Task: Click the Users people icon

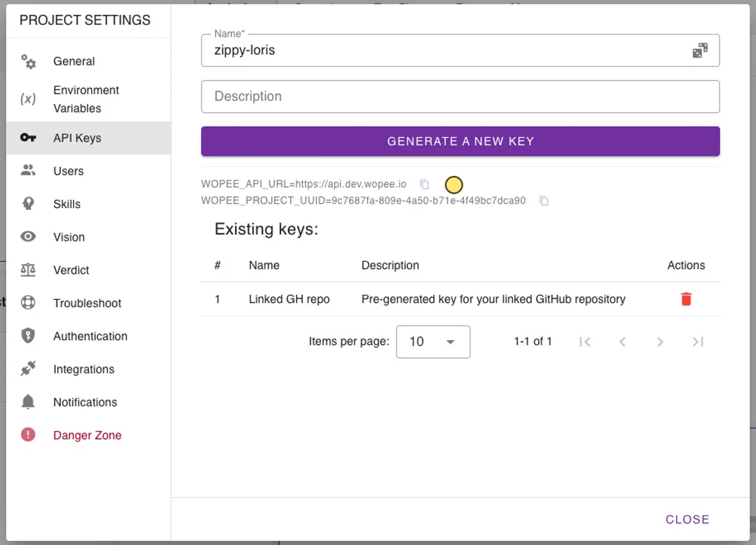Action: pos(28,171)
